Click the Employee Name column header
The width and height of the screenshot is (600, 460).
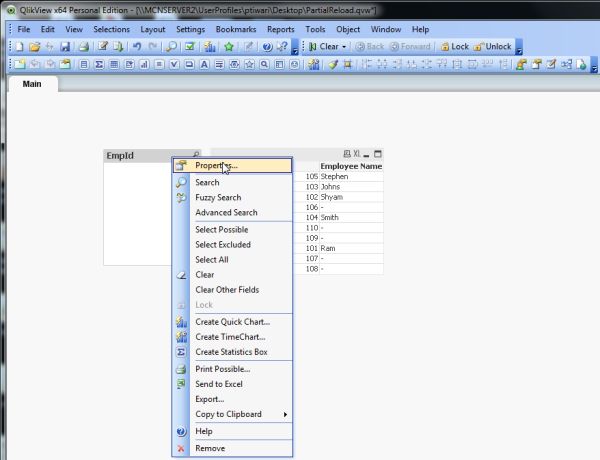[351, 166]
